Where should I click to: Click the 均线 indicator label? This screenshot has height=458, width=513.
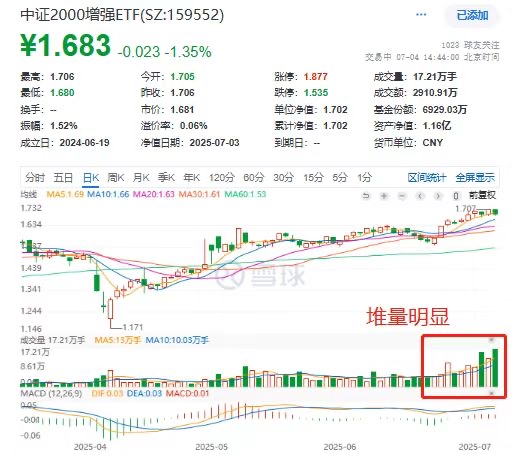pos(29,194)
